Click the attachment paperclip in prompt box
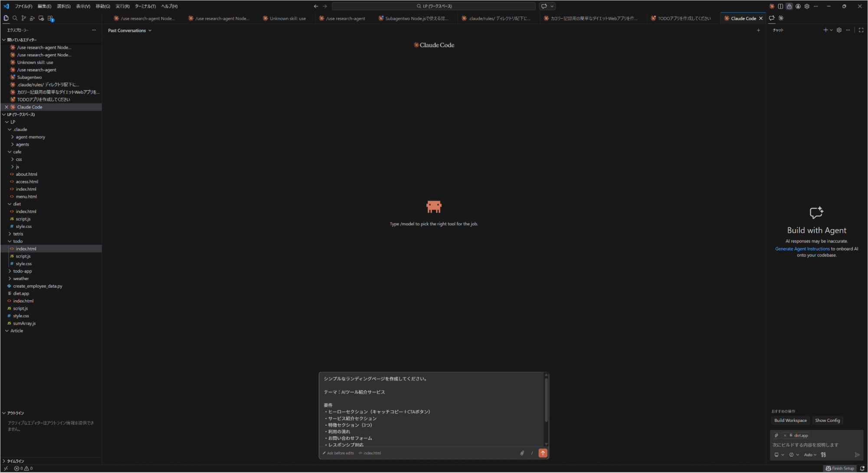Screen dimensions: 868x473 click(522, 453)
